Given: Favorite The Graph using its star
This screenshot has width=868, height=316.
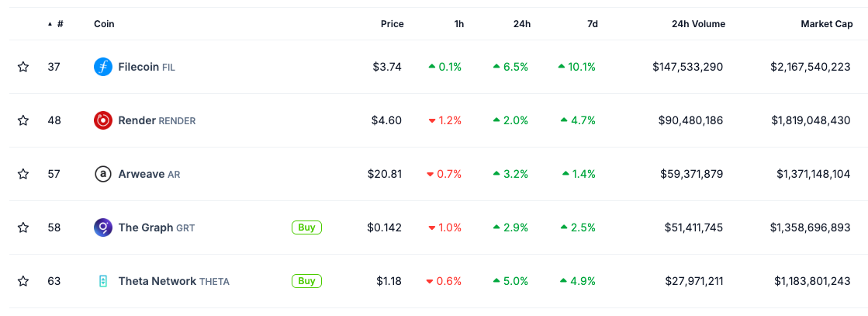Looking at the screenshot, I should click(x=22, y=227).
